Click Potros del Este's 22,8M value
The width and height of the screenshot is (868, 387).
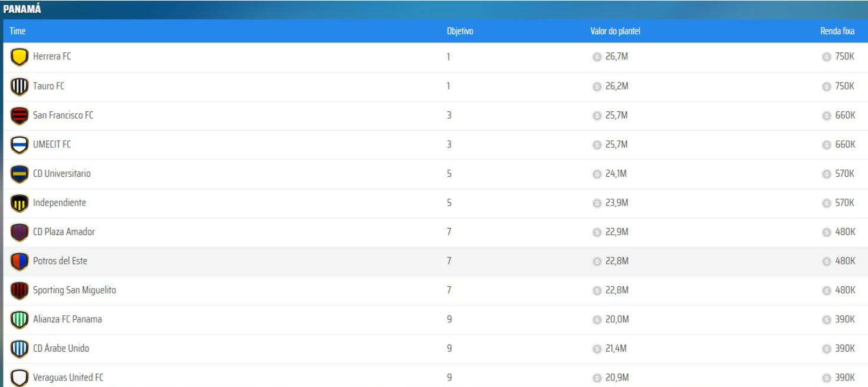click(x=617, y=261)
